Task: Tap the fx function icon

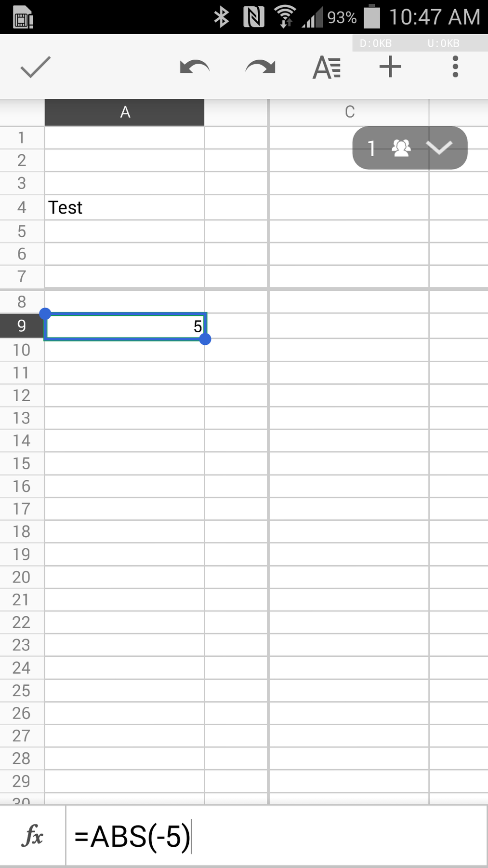Action: coord(33,836)
